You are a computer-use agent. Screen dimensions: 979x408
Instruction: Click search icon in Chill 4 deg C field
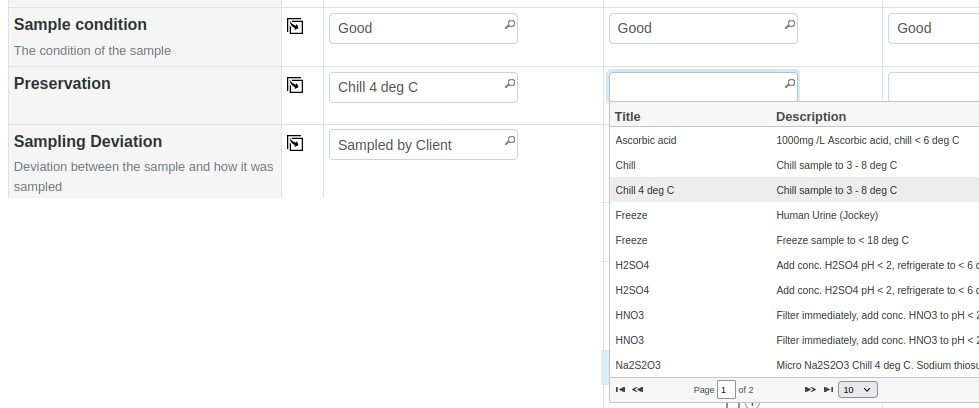point(509,83)
